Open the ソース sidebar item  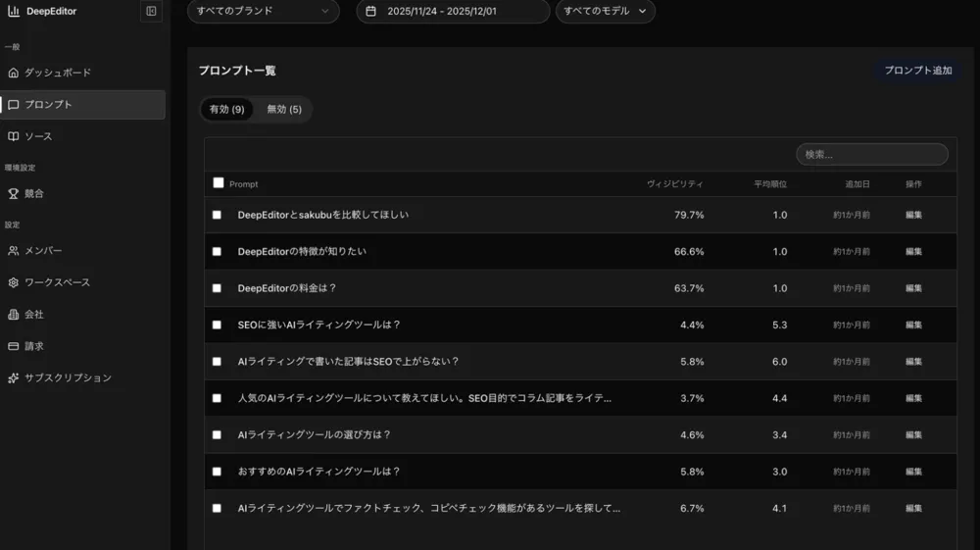[82, 136]
